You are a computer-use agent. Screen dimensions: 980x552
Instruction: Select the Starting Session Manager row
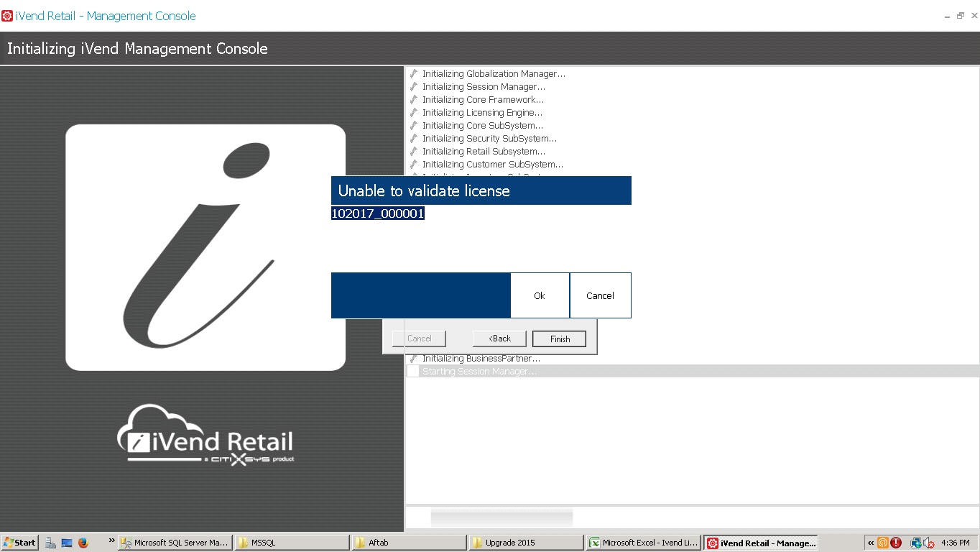pyautogui.click(x=693, y=372)
